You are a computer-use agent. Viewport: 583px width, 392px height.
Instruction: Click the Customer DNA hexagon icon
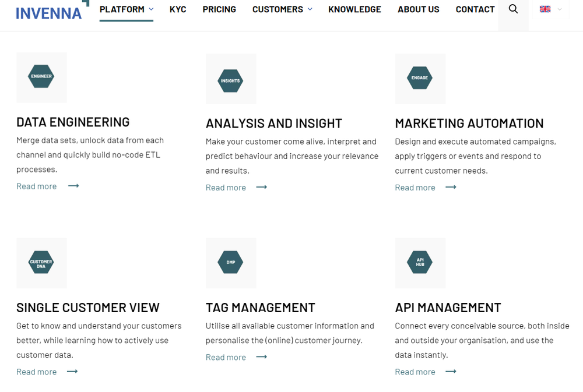(41, 262)
